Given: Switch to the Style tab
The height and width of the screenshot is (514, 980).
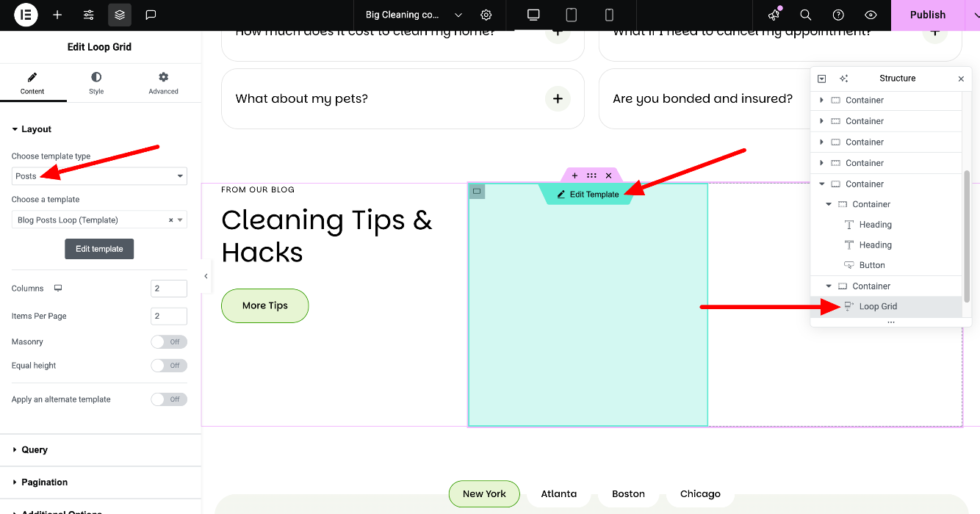Looking at the screenshot, I should click(x=96, y=82).
